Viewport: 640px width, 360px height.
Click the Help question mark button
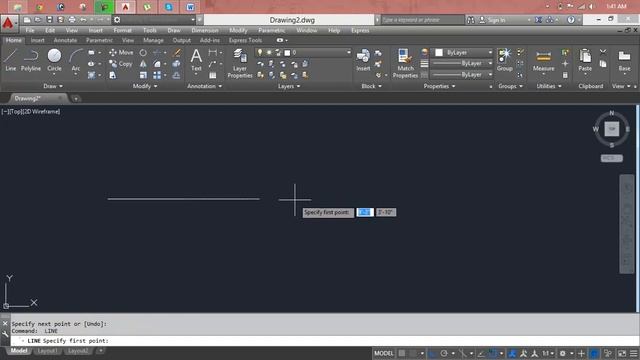tap(571, 20)
